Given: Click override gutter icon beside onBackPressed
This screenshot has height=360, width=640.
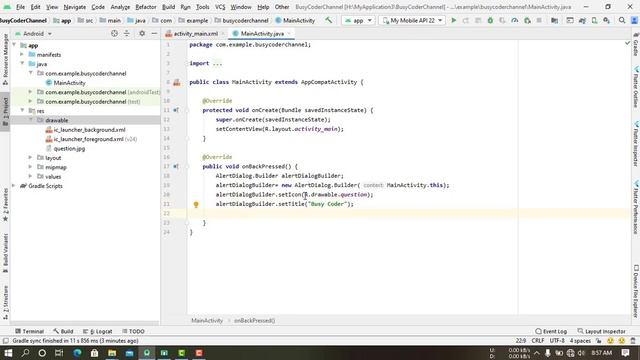Looking at the screenshot, I should coord(176,167).
